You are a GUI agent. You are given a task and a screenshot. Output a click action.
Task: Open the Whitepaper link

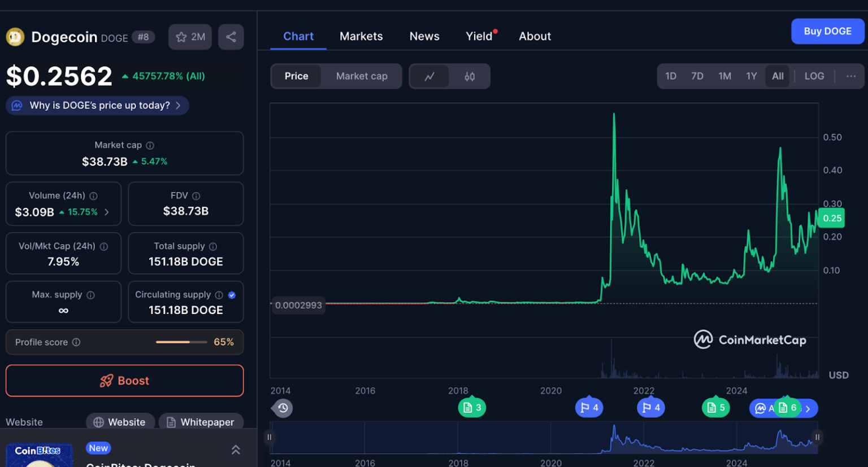click(201, 422)
